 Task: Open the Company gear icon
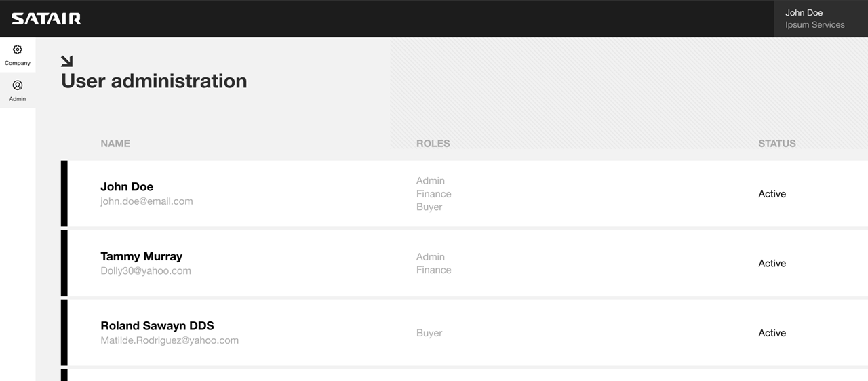(x=18, y=49)
